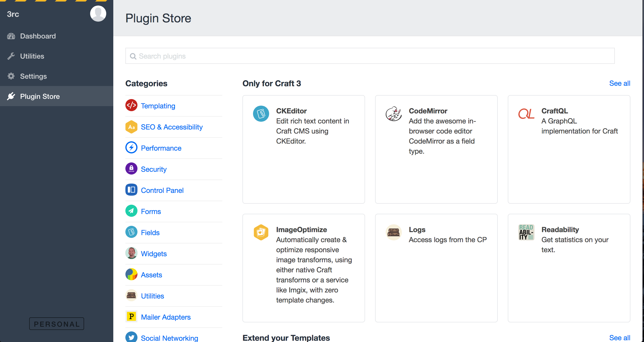Click the Social Networking Twitter icon

pyautogui.click(x=131, y=337)
